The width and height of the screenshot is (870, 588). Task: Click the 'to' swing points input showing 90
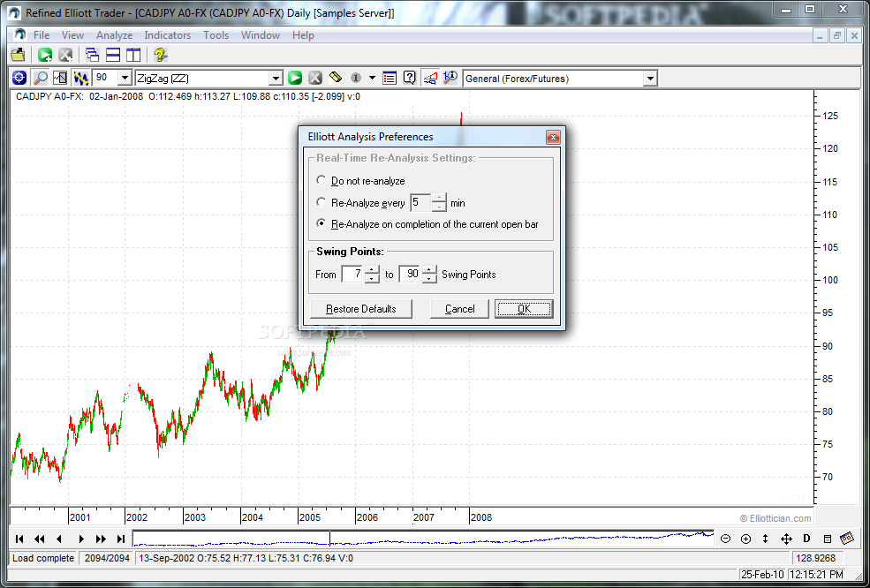[x=411, y=274]
